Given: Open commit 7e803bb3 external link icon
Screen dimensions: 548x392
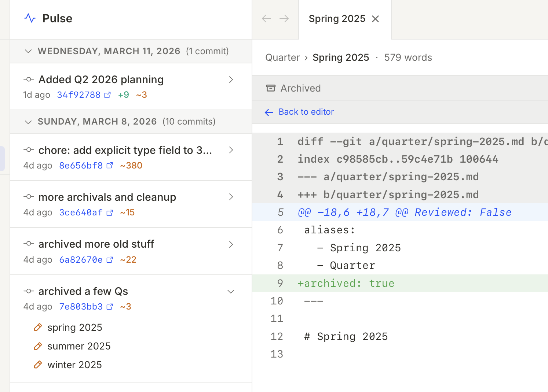Looking at the screenshot, I should tap(110, 307).
